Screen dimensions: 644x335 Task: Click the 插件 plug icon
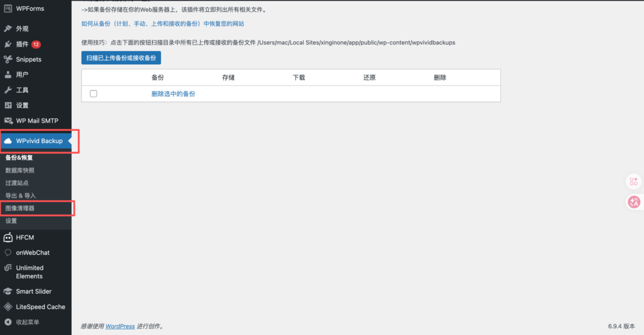coord(8,44)
